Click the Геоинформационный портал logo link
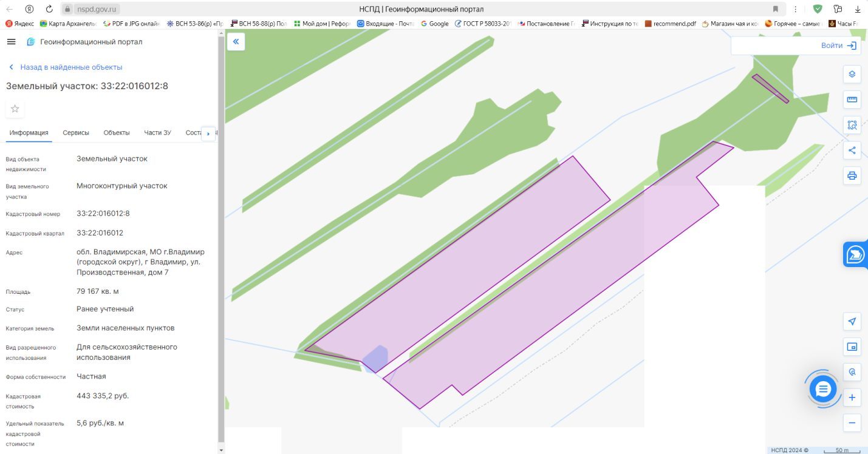The image size is (868, 454). (x=84, y=42)
